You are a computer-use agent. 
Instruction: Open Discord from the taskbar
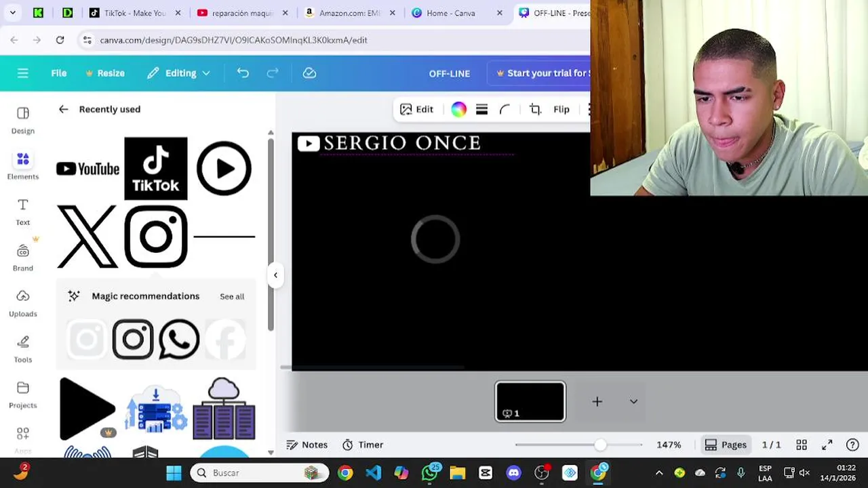click(x=513, y=472)
